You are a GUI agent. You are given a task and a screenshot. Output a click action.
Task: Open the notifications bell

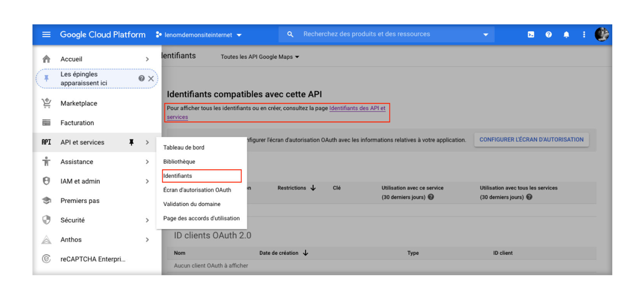click(566, 35)
